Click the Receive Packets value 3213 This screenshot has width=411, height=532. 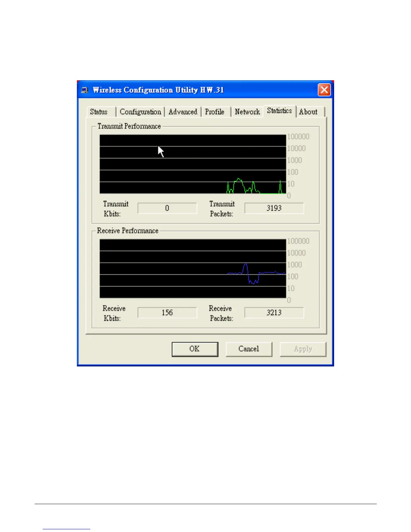274,313
